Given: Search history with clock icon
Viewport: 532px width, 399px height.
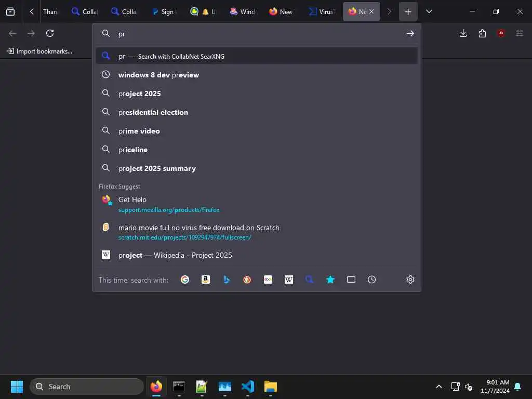Looking at the screenshot, I should pyautogui.click(x=372, y=280).
